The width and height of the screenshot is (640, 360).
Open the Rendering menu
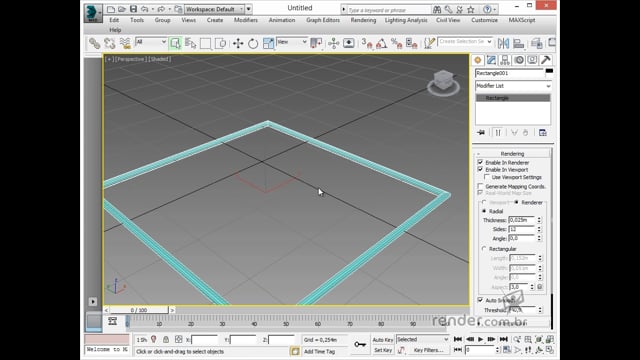[363, 20]
